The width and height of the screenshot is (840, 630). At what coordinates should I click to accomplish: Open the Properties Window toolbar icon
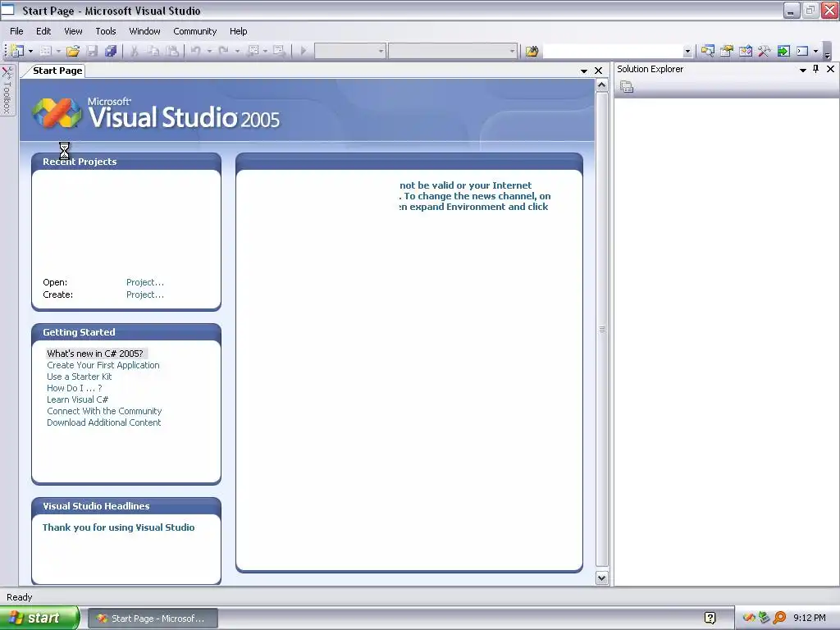[727, 51]
